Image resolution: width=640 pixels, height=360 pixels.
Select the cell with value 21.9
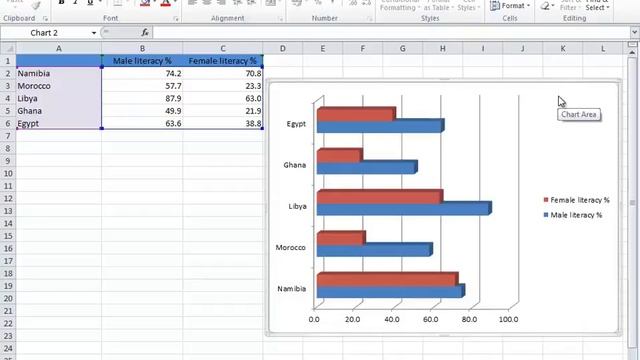tap(223, 111)
